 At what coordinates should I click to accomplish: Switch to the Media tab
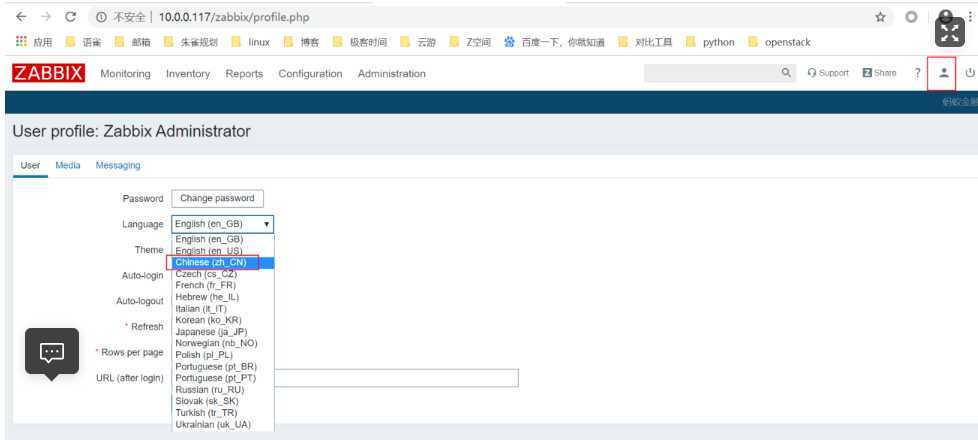point(68,165)
